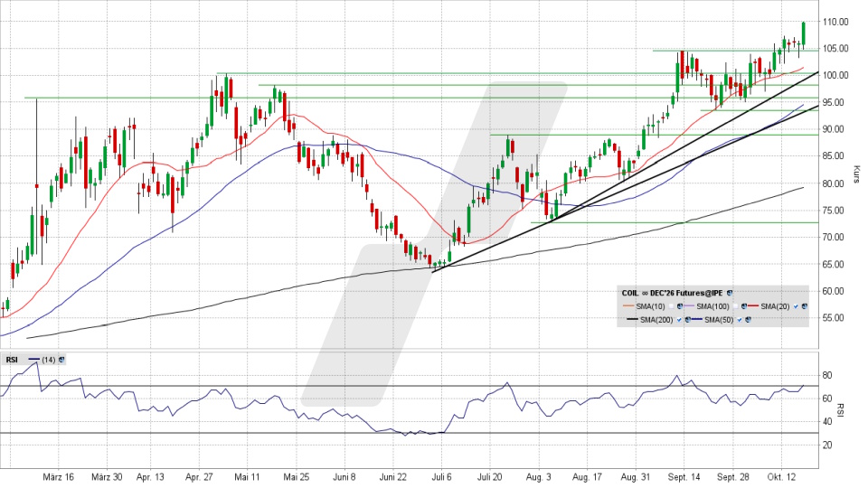Screen dimensions: 868x488
Task: Click the 'Mai 11' date label
Action: [x=247, y=477]
